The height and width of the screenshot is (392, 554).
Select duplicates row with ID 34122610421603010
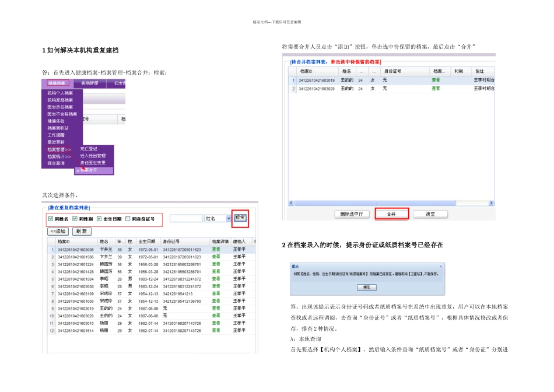[151, 323]
